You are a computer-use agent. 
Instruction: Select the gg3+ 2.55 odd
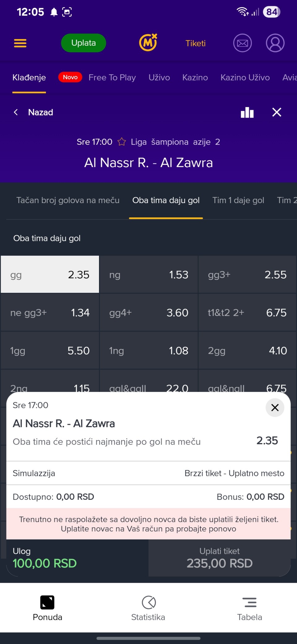click(247, 275)
